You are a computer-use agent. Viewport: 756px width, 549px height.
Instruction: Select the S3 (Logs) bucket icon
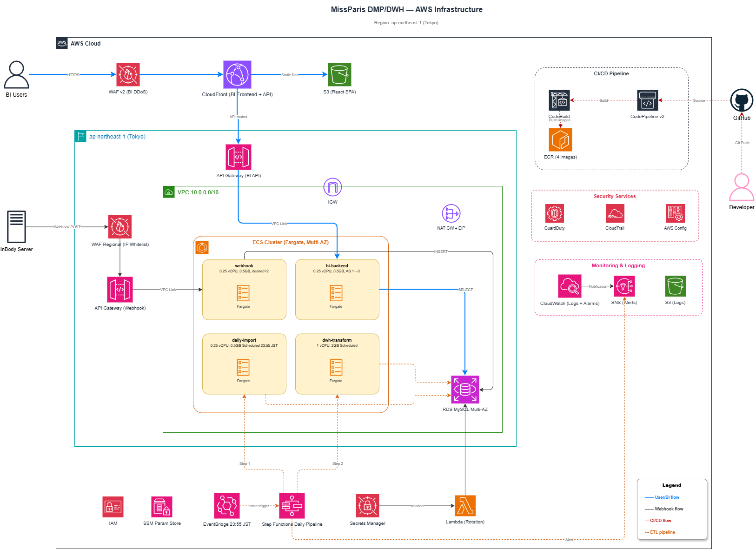(x=675, y=286)
